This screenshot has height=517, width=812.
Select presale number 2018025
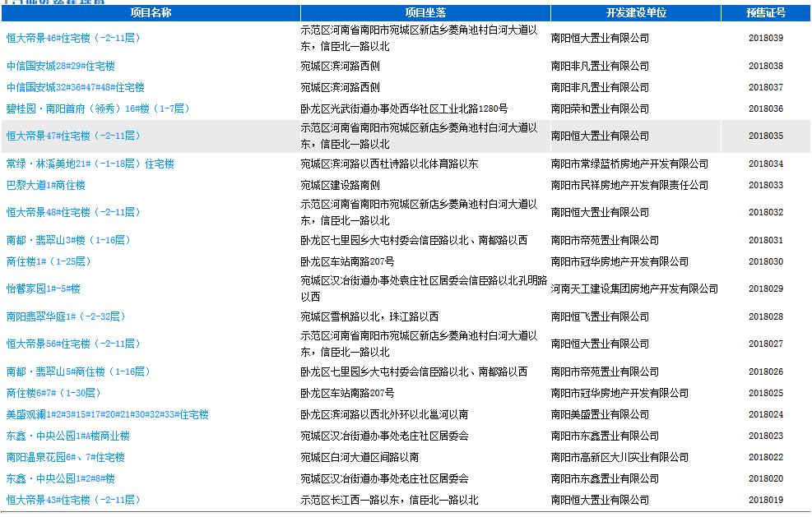pos(766,393)
